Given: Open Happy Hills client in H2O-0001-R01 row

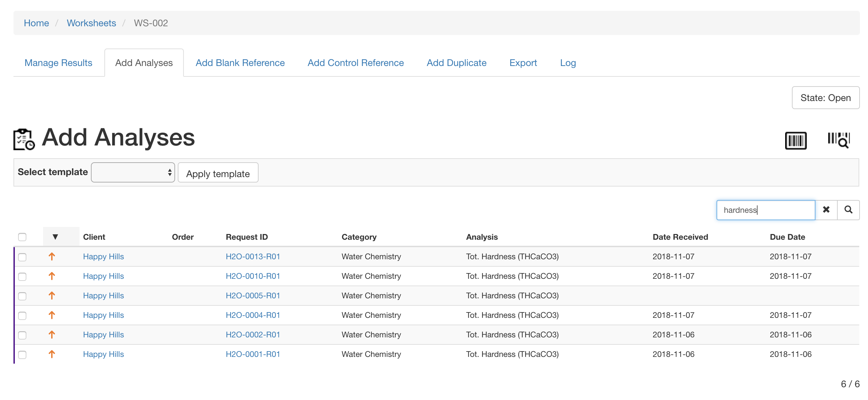Looking at the screenshot, I should 103,354.
